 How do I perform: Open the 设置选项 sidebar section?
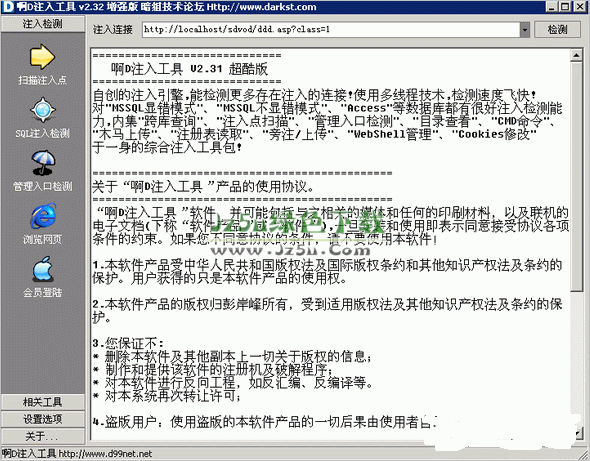[43, 419]
